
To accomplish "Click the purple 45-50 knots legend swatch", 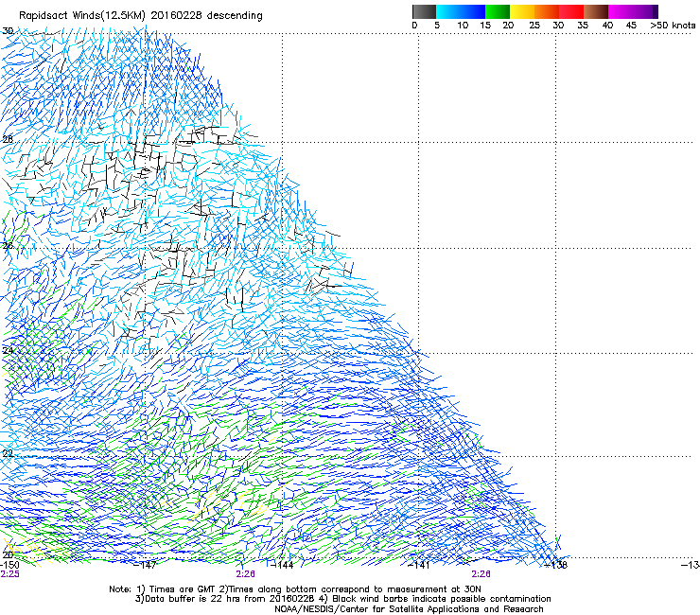I will tap(645, 11).
